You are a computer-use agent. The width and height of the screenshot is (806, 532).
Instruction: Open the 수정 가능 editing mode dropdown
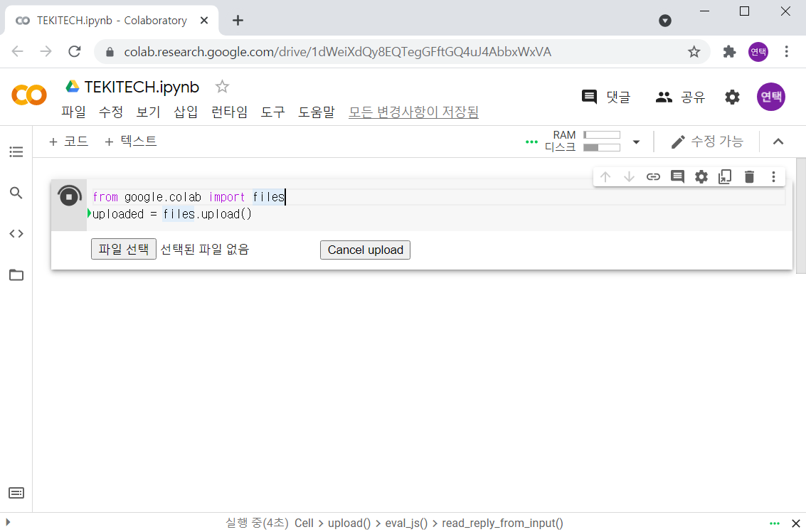tap(707, 142)
